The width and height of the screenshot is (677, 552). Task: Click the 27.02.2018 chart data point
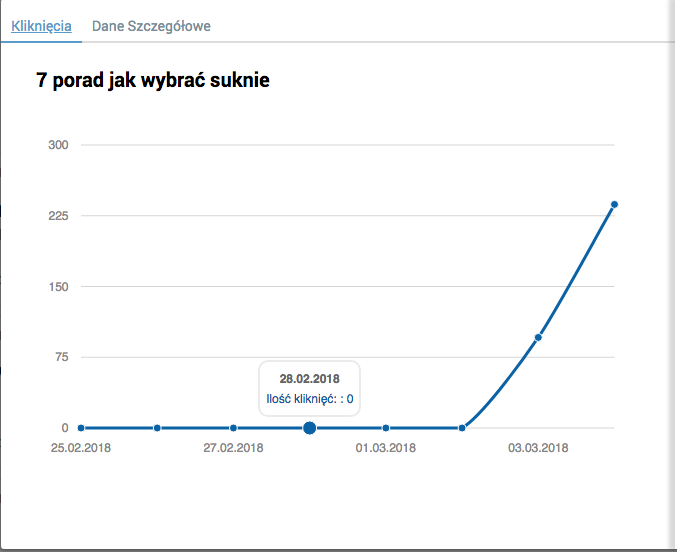coord(234,428)
